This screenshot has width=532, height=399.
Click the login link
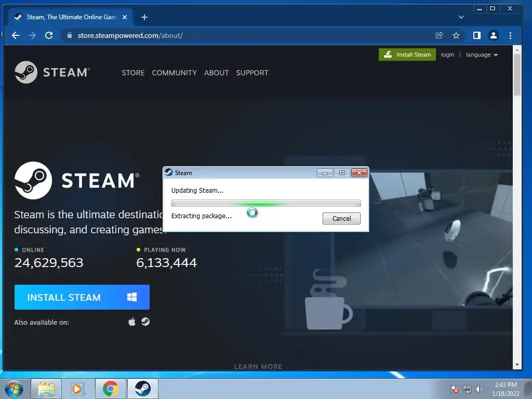[447, 55]
